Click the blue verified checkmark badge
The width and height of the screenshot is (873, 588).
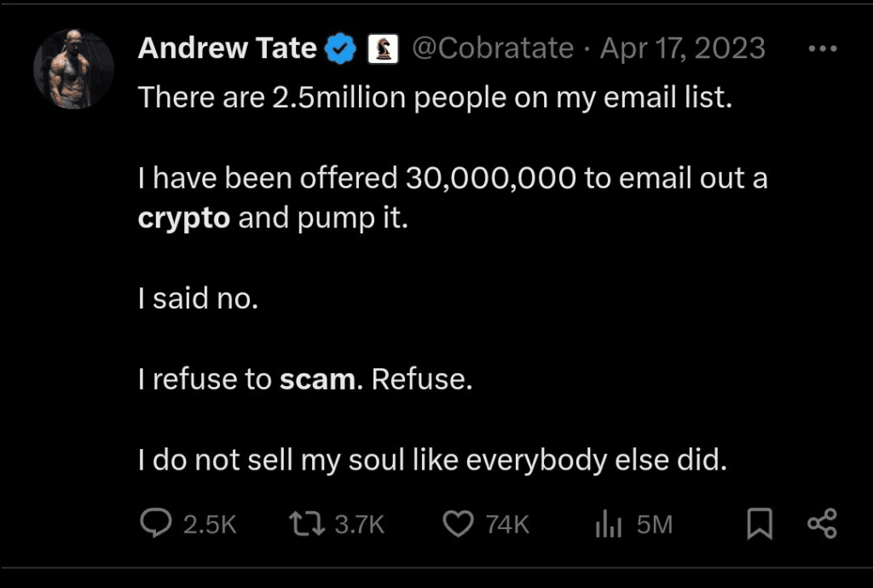coord(342,49)
